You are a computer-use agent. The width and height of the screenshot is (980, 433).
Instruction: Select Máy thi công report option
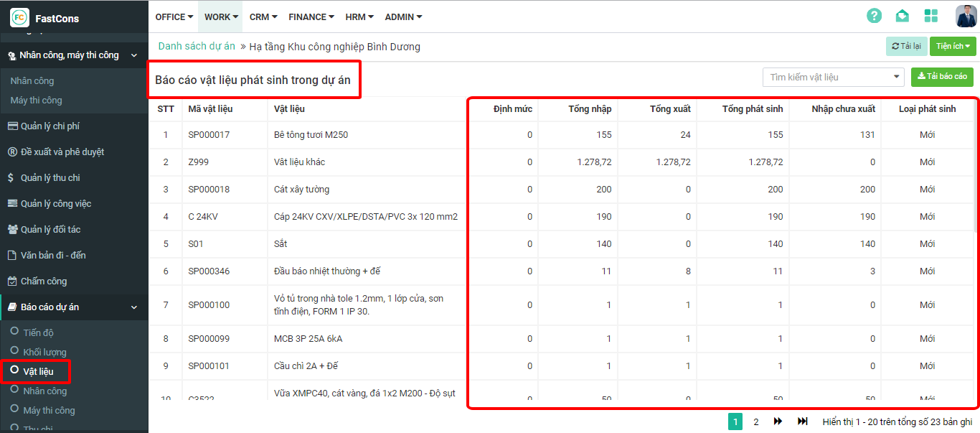(x=49, y=410)
